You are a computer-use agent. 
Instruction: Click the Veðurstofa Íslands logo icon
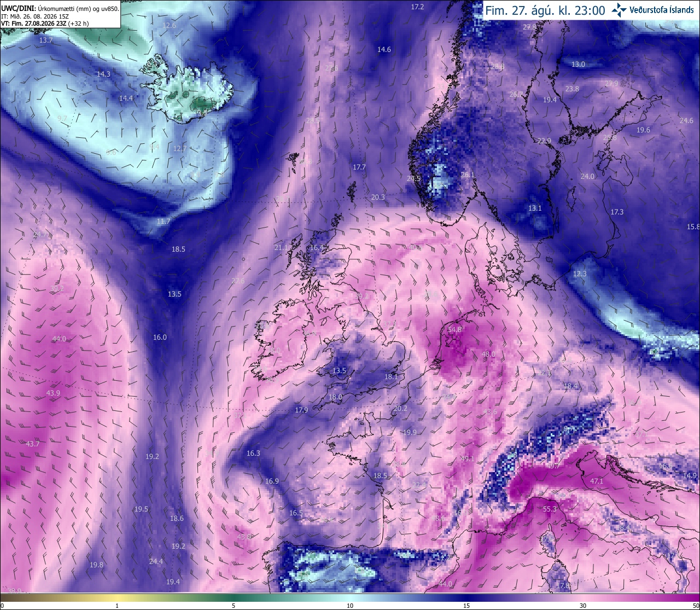tap(620, 10)
